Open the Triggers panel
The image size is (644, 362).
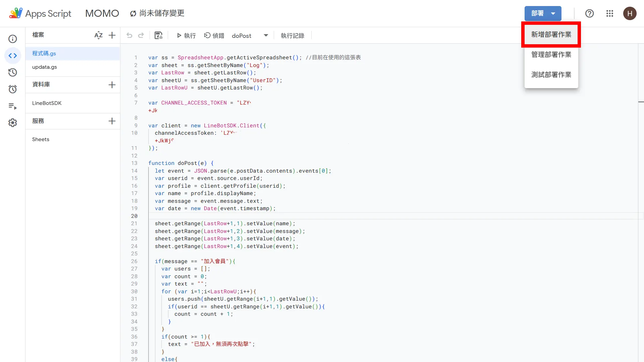[x=12, y=89]
